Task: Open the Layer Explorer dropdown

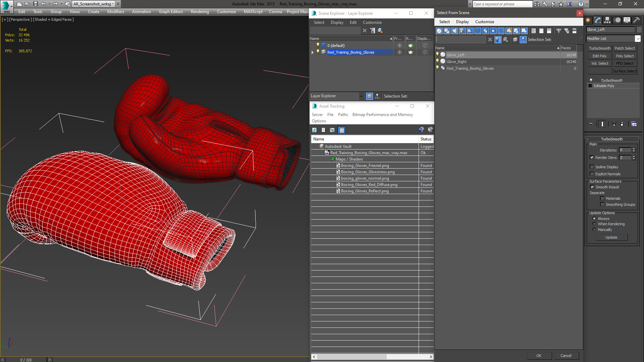Action: pos(361,96)
